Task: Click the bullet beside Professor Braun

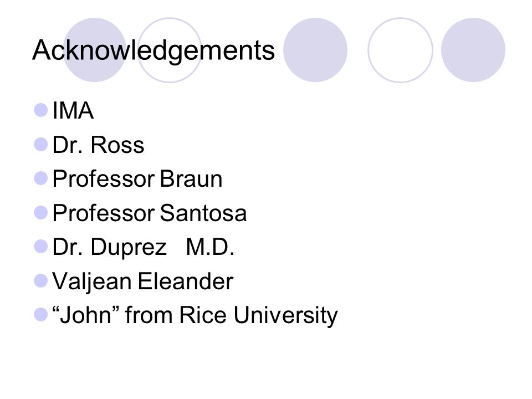Action: 41,178
